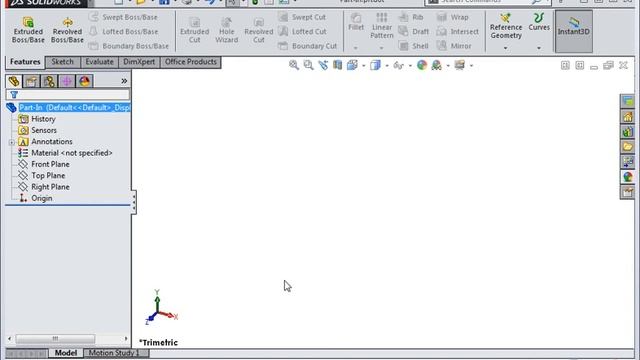Viewport: 640px width, 360px height.
Task: Select the Mirror feature
Action: point(454,46)
